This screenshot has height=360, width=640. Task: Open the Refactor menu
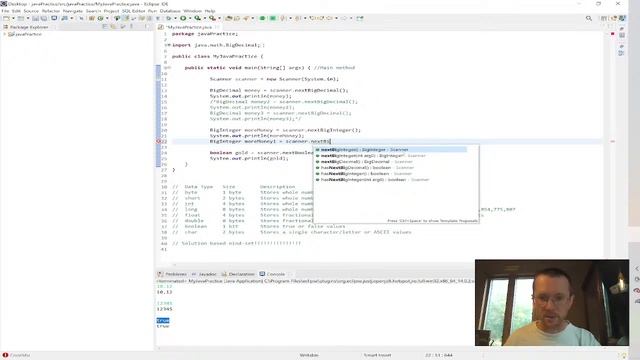(51, 11)
